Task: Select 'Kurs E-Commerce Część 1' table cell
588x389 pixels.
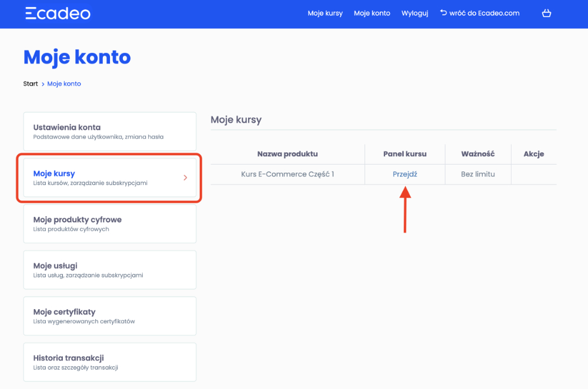Action: (288, 175)
